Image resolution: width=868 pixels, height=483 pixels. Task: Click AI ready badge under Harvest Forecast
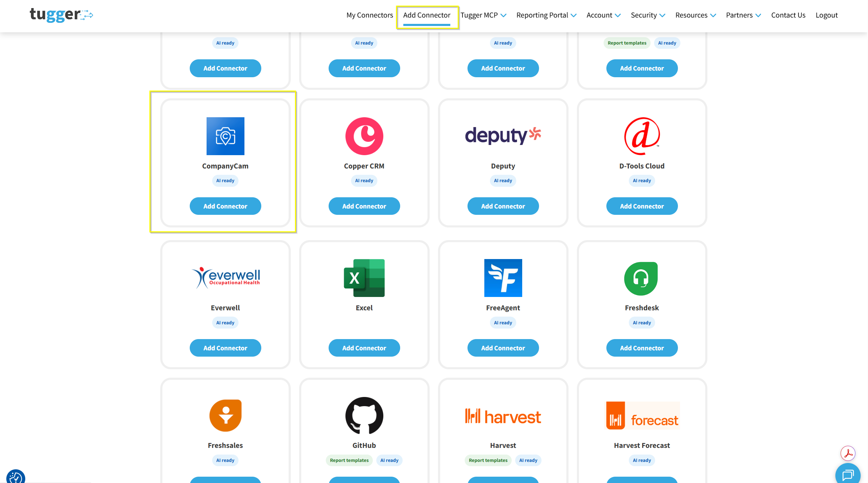tap(642, 460)
